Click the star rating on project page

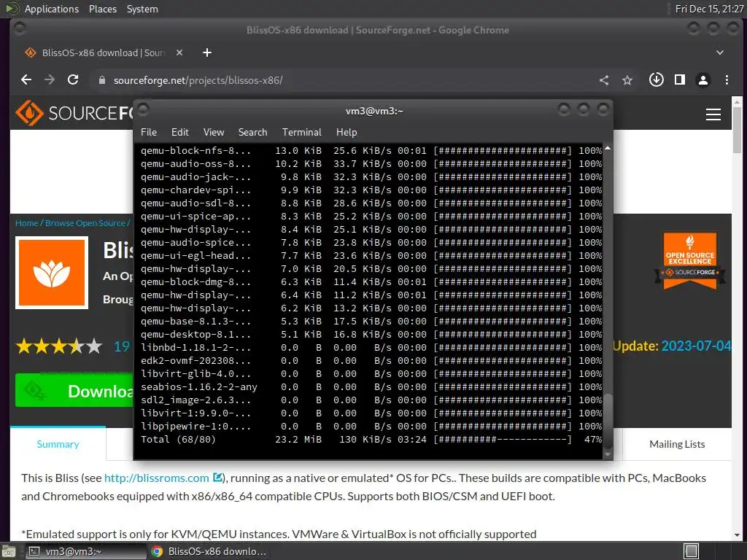point(59,346)
